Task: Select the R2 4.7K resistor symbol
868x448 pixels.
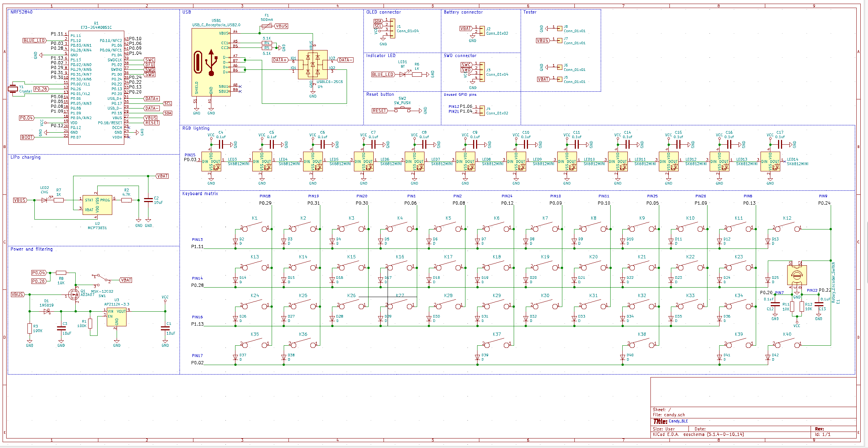Action: click(127, 200)
